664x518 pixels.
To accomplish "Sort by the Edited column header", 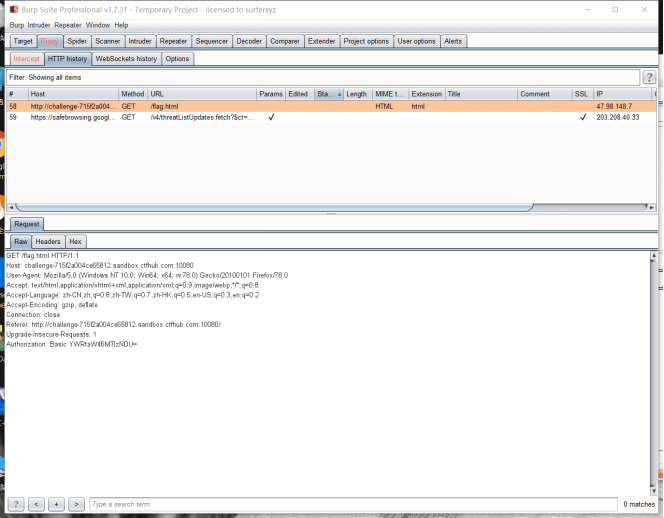I will pos(300,94).
